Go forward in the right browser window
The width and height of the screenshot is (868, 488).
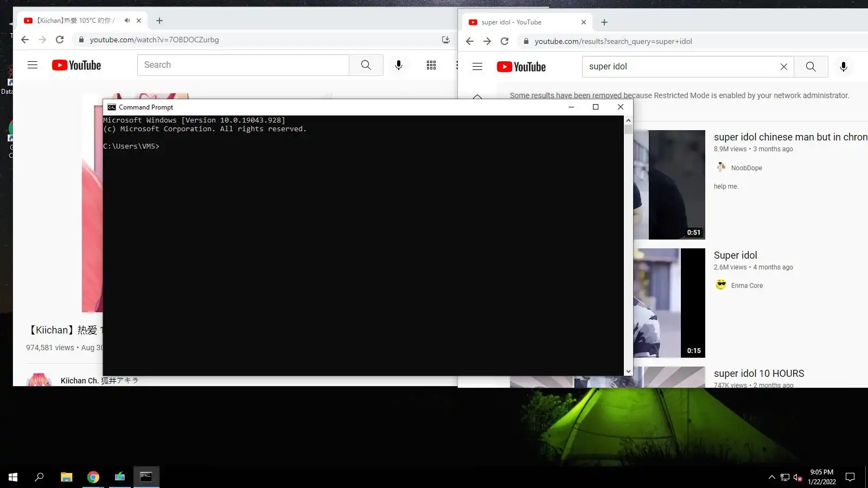point(487,41)
